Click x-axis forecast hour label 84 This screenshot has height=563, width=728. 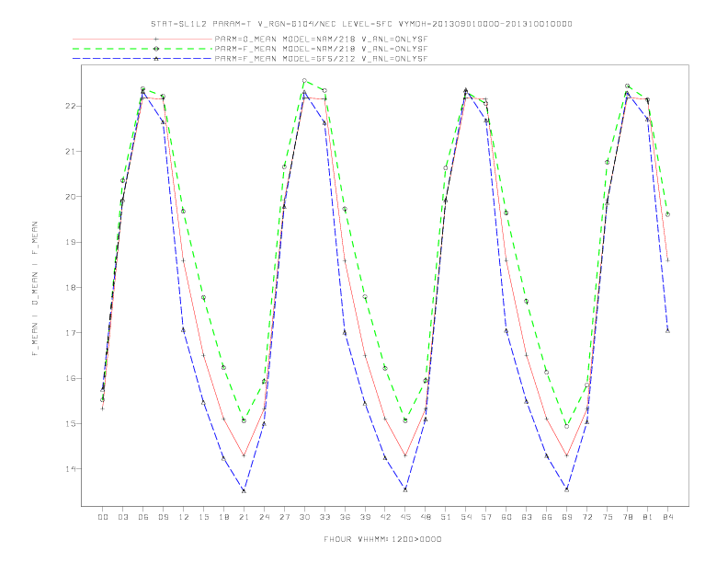coord(668,517)
